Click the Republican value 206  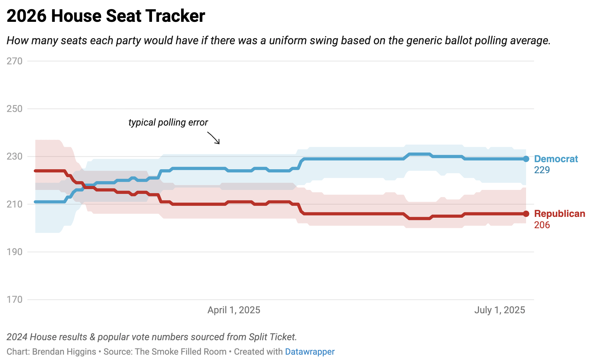[542, 225]
